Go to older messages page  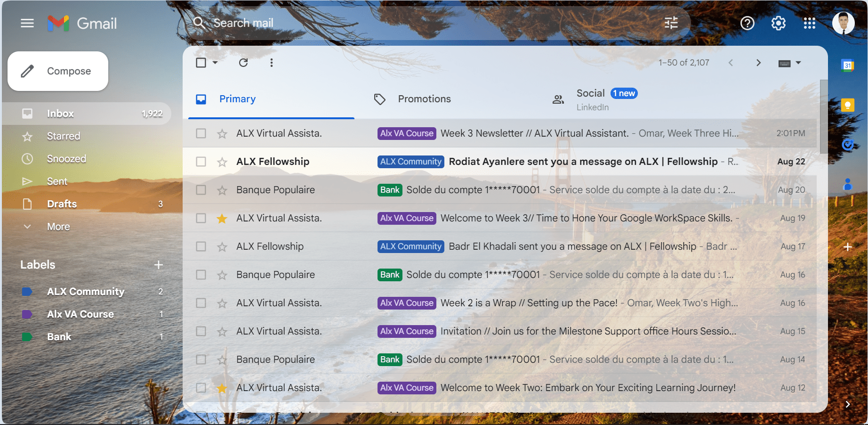point(758,63)
